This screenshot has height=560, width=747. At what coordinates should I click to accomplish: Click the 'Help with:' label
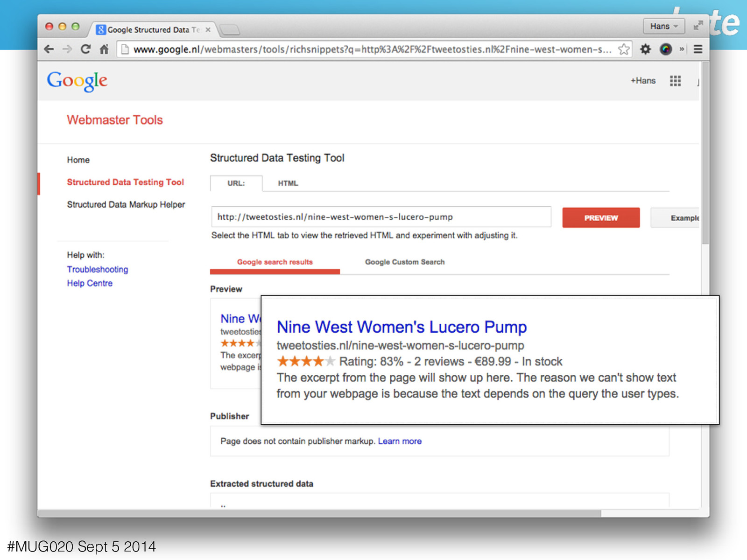click(x=85, y=255)
